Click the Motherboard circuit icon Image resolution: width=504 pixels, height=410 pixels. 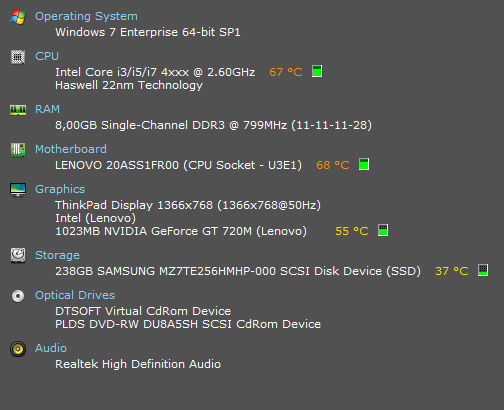[18, 150]
